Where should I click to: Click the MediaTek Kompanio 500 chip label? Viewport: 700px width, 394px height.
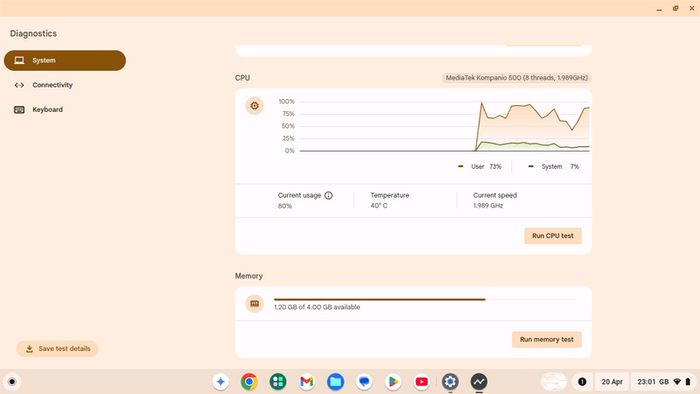coord(517,78)
